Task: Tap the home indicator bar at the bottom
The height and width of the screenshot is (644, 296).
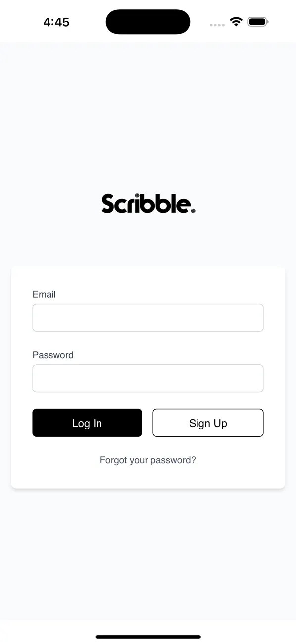Action: (x=148, y=637)
